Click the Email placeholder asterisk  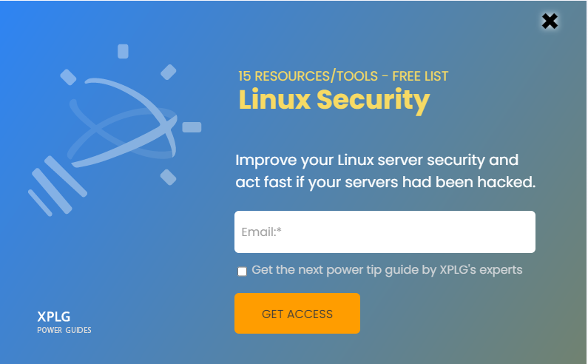pos(279,229)
